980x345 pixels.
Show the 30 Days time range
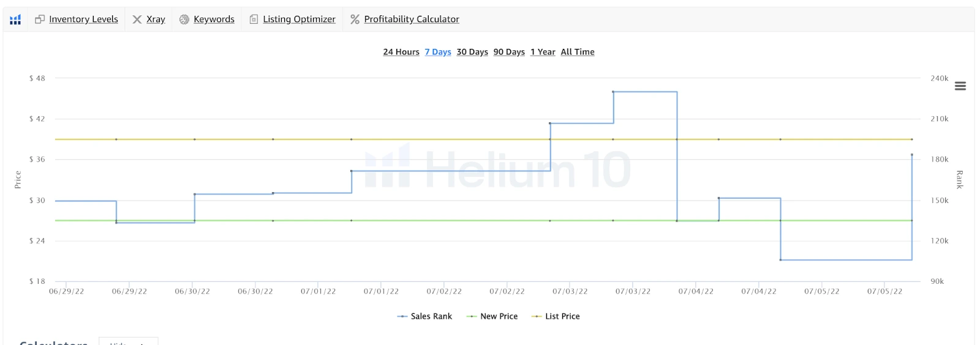pos(472,52)
